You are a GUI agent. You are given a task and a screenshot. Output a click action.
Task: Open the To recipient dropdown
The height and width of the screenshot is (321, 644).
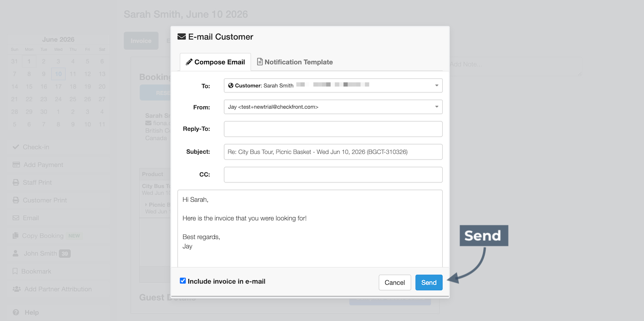pyautogui.click(x=333, y=85)
